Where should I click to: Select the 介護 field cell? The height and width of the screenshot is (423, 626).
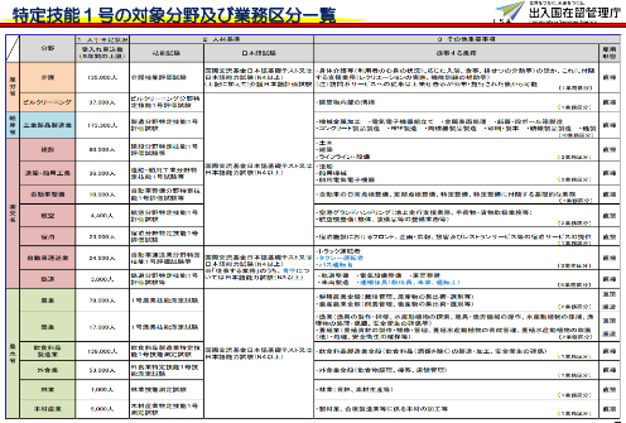click(x=48, y=77)
